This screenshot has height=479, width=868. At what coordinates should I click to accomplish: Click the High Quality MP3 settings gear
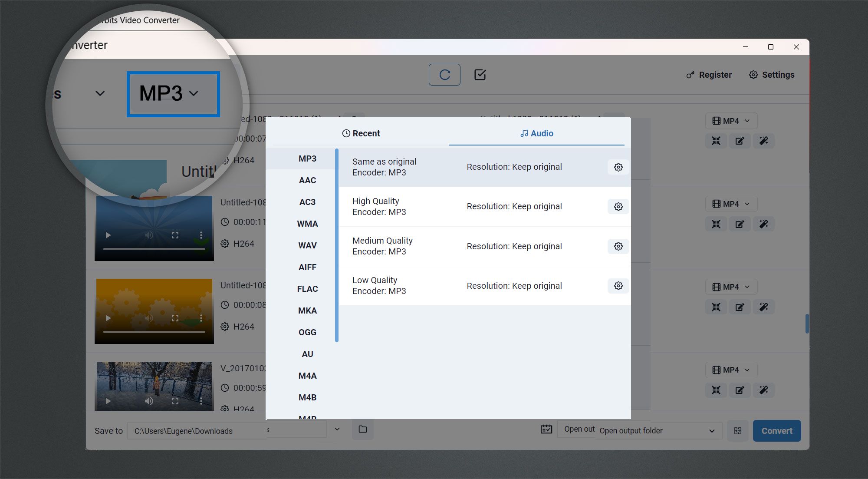pyautogui.click(x=618, y=206)
